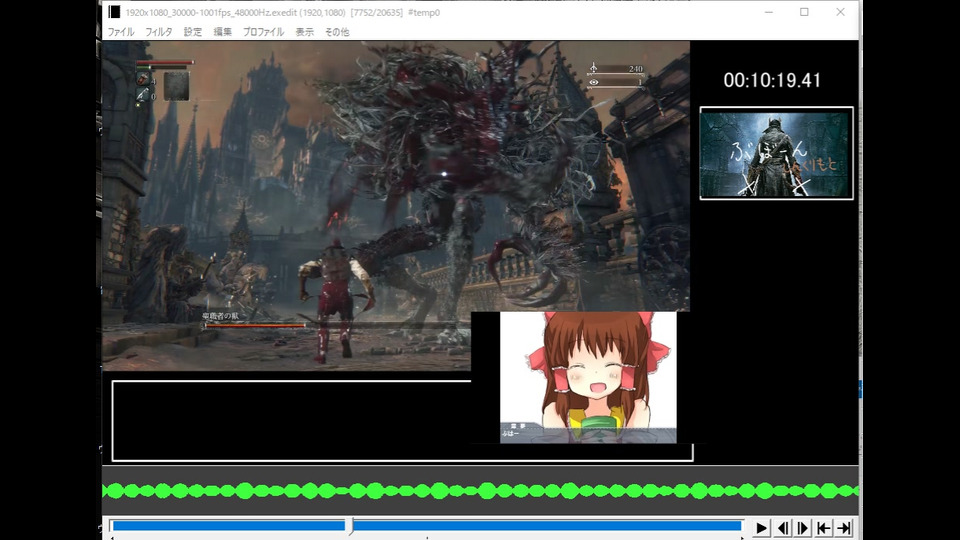Click the green audio waveform display
The height and width of the screenshot is (540, 960).
481,490
